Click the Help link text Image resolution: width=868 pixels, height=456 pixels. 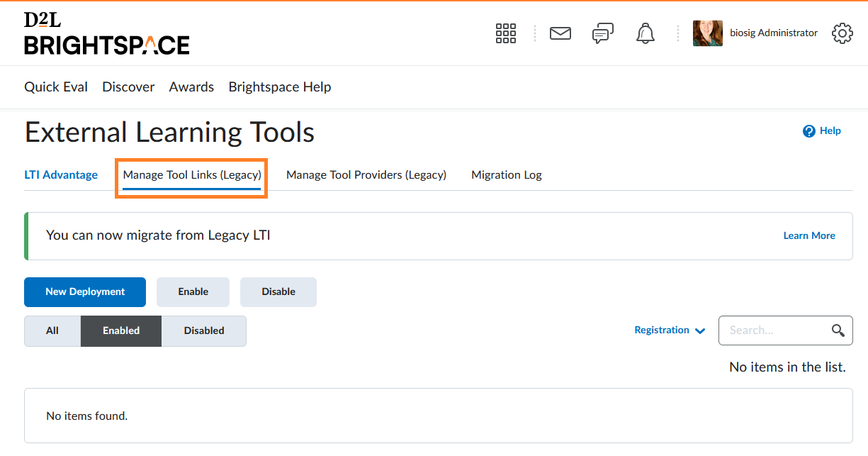click(x=830, y=131)
